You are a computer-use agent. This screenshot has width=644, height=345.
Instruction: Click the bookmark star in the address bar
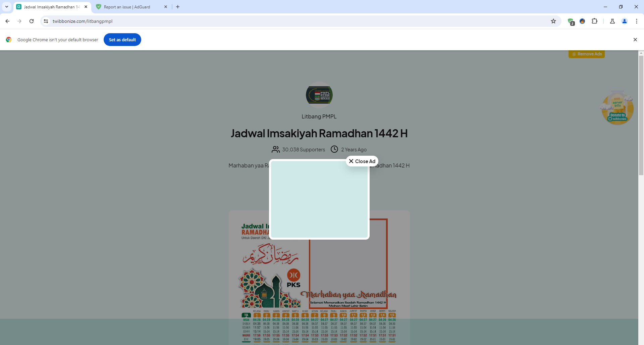pyautogui.click(x=553, y=21)
